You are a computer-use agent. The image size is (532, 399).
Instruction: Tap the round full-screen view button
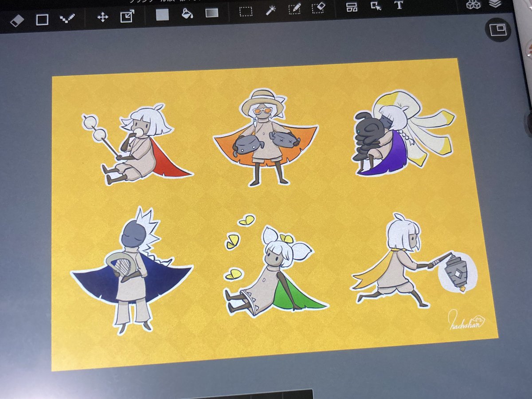(x=498, y=30)
